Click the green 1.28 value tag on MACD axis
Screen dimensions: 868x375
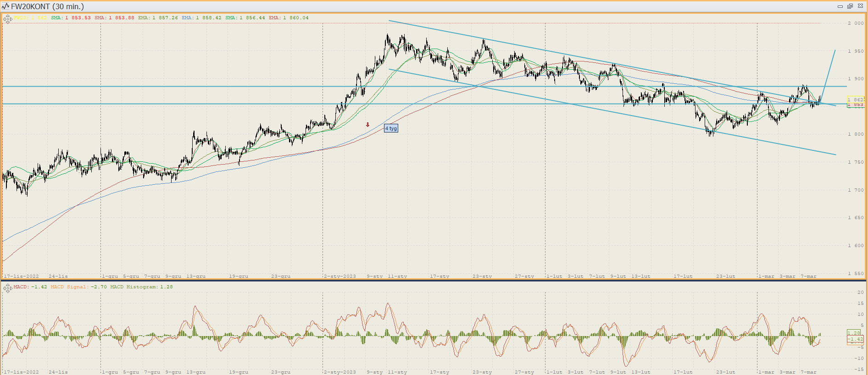(854, 333)
